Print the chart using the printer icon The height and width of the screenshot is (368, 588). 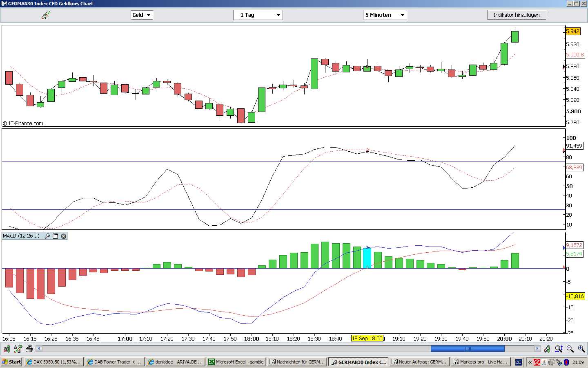coord(29,349)
